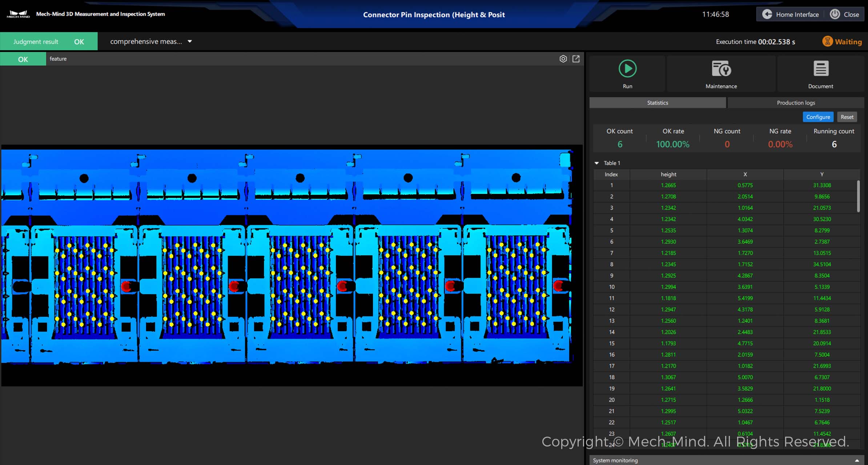Switch to the Statistics tab
868x465 pixels.
pyautogui.click(x=658, y=103)
